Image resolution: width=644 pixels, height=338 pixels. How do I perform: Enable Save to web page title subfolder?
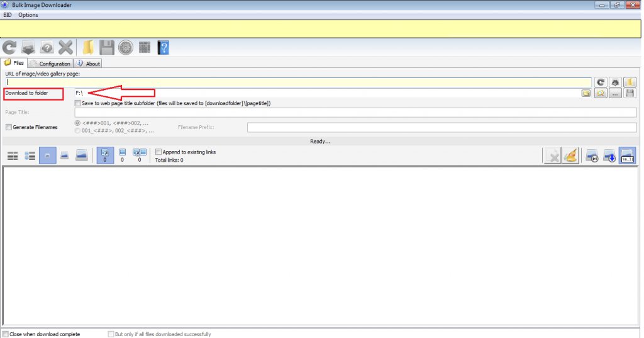77,104
